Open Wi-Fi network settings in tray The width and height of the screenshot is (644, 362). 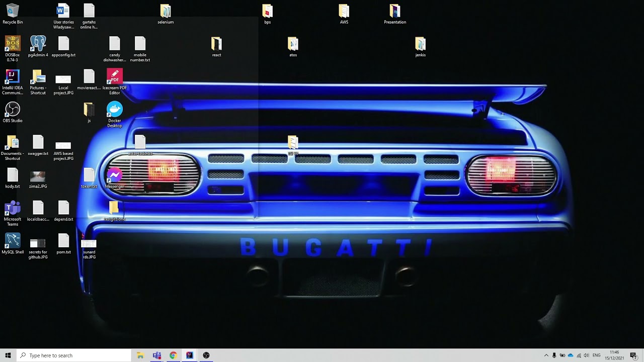pos(579,355)
